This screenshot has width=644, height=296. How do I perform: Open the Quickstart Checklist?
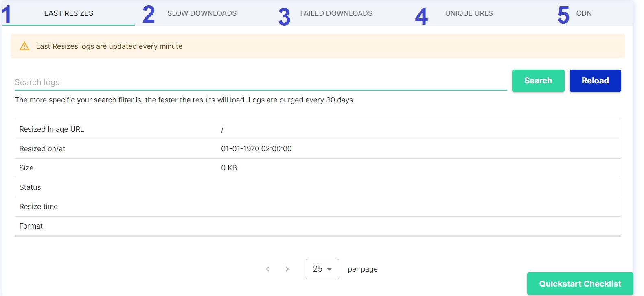[580, 284]
